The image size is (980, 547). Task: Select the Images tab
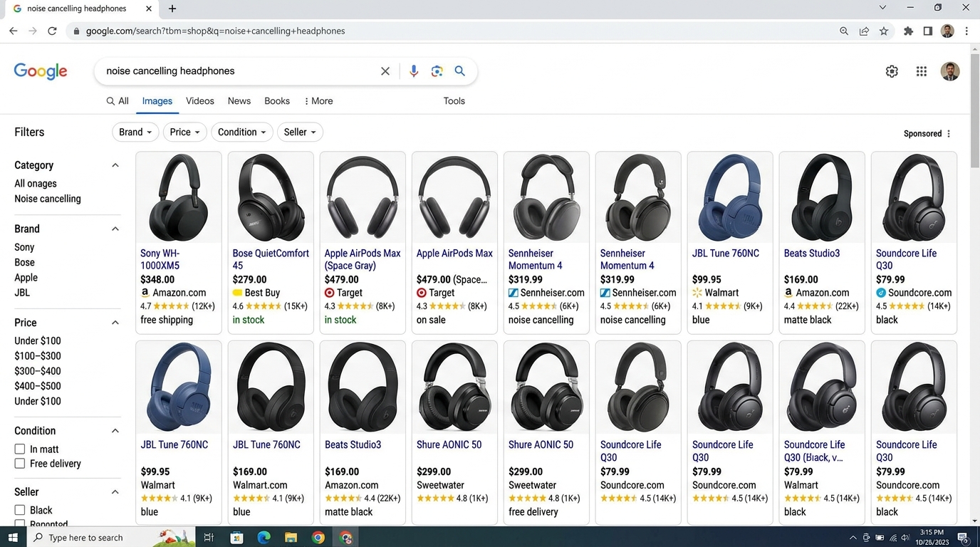[x=157, y=101]
